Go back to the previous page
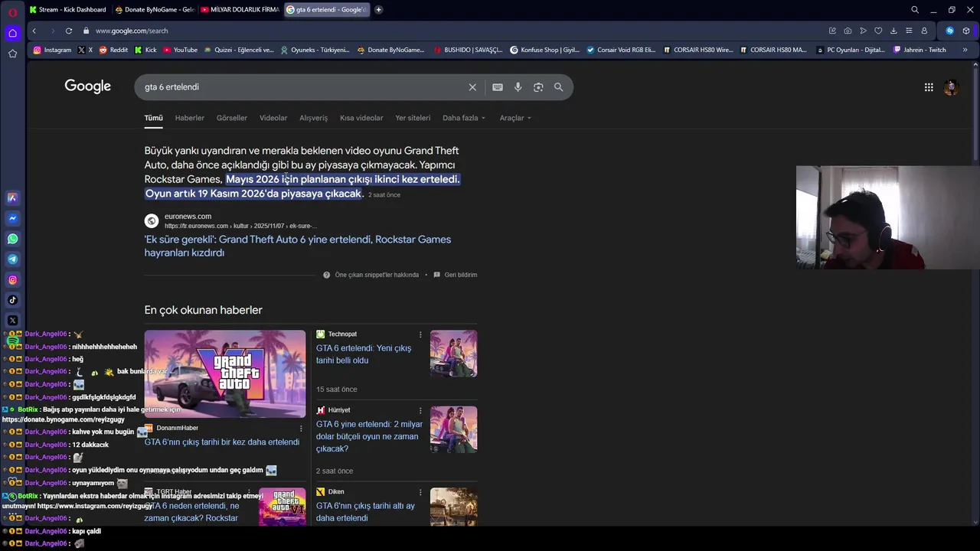980x551 pixels. [x=34, y=31]
